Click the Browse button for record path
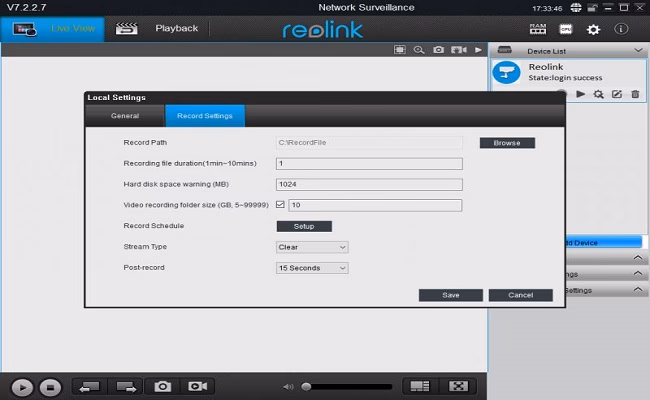This screenshot has height=400, width=650. click(507, 143)
